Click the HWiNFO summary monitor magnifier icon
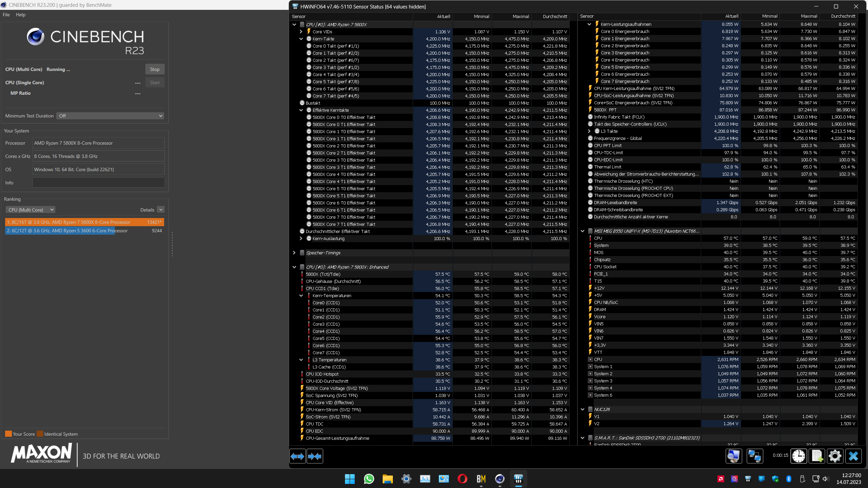This screenshot has height=488, width=868. click(x=733, y=456)
